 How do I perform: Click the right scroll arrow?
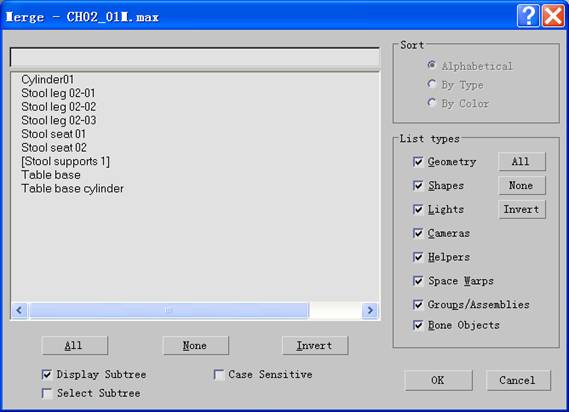pyautogui.click(x=370, y=310)
